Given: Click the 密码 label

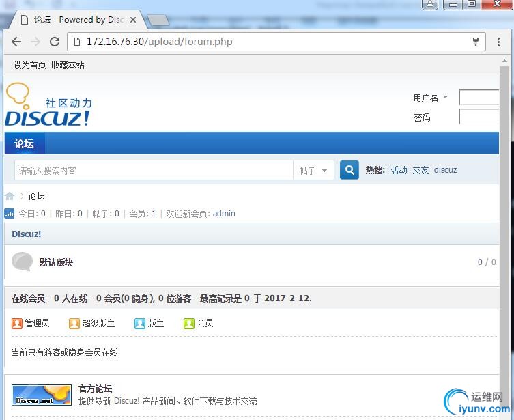Looking at the screenshot, I should (x=422, y=117).
